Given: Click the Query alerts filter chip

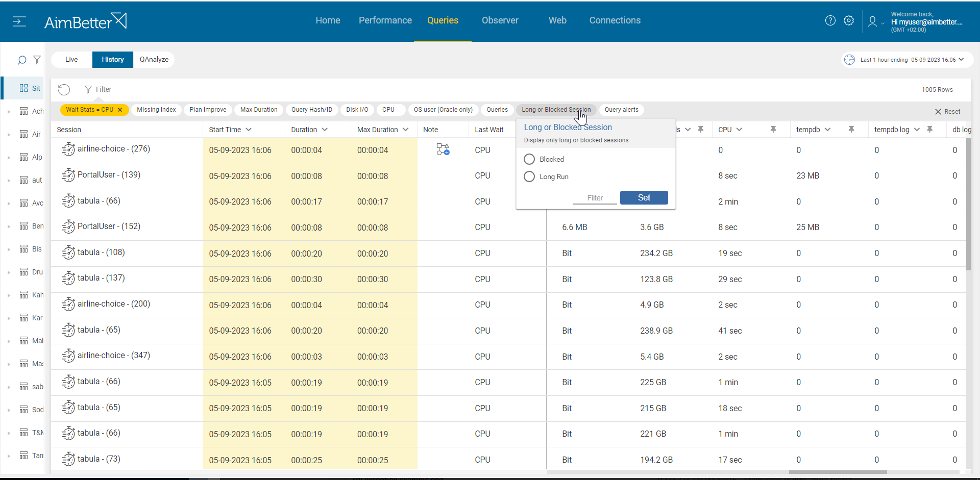Looking at the screenshot, I should point(622,110).
